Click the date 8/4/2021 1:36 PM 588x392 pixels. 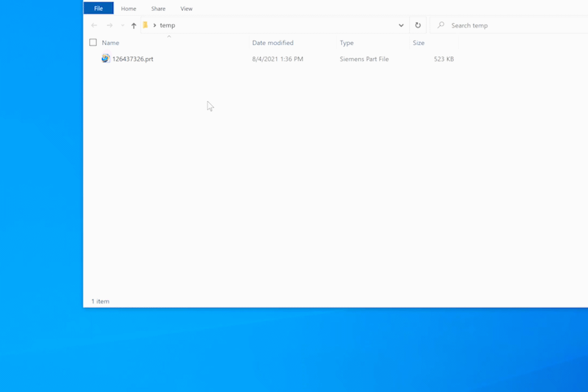[277, 59]
